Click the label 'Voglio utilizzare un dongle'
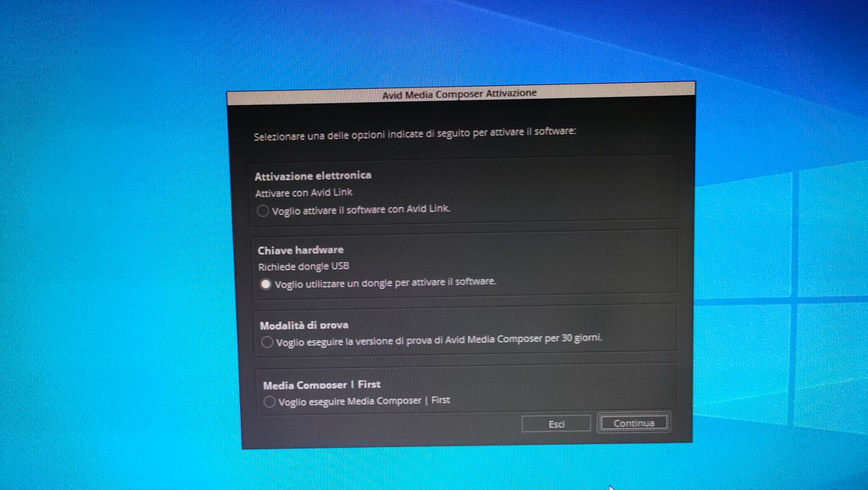 click(385, 283)
